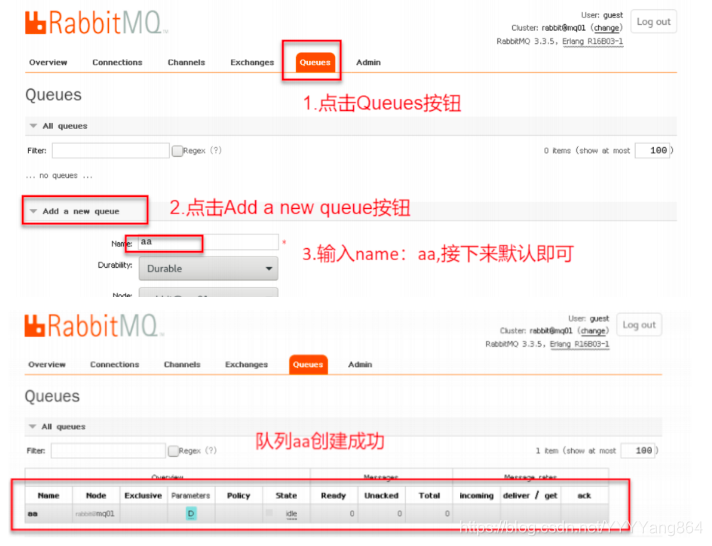The height and width of the screenshot is (546, 712).
Task: Open Exchanges tab in bottom screenshot
Action: tap(247, 364)
